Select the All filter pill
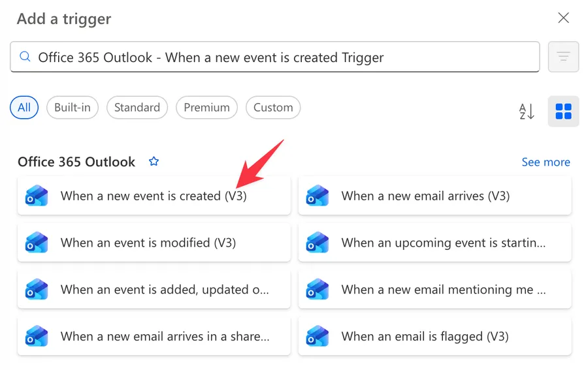Screen dimensions: 588x370 24,108
